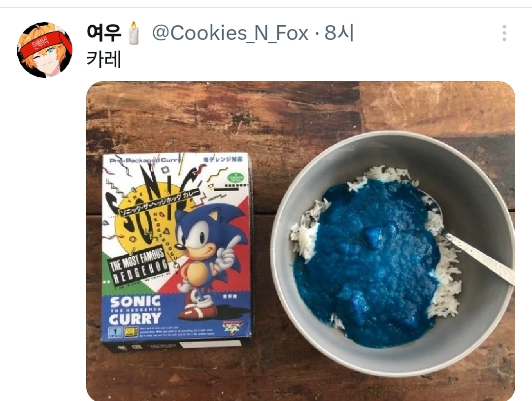Click the 8시 tweet timestamp

[339, 33]
